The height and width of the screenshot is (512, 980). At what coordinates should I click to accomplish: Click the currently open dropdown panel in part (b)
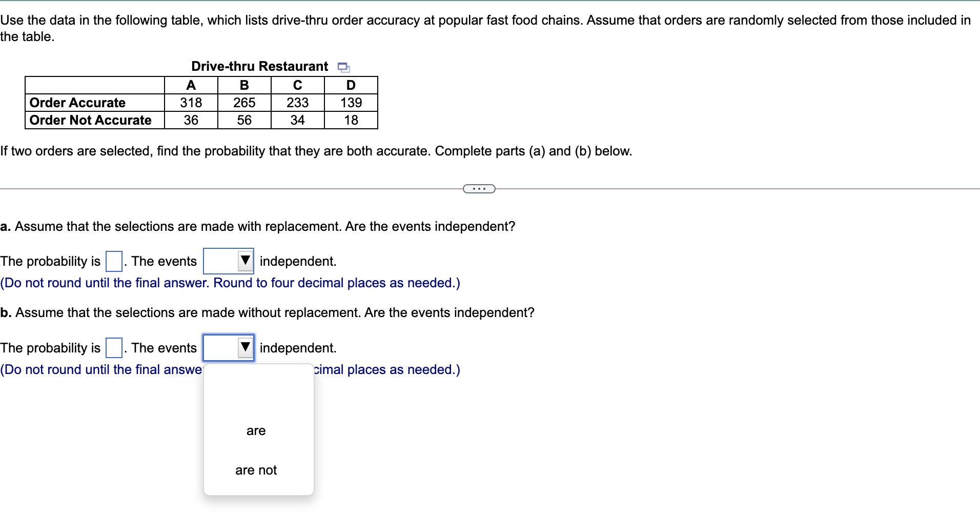point(258,429)
